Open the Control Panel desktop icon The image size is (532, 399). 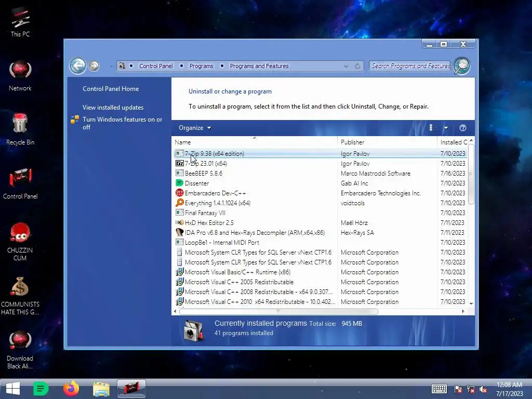coord(20,183)
